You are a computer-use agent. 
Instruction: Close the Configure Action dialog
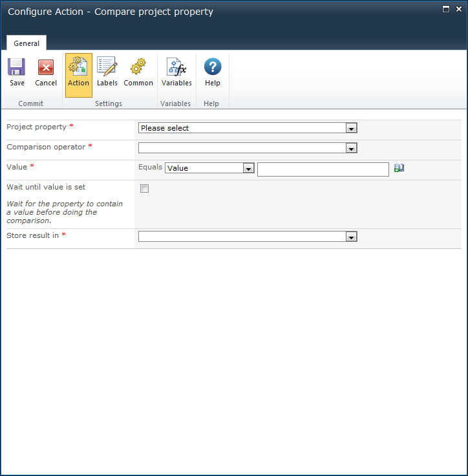coord(458,9)
